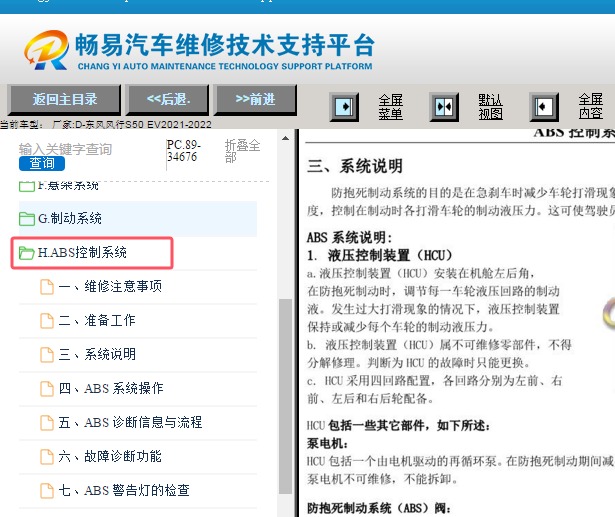Click the full-screen menu arrow icon
Image resolution: width=615 pixels, height=517 pixels.
tap(344, 107)
